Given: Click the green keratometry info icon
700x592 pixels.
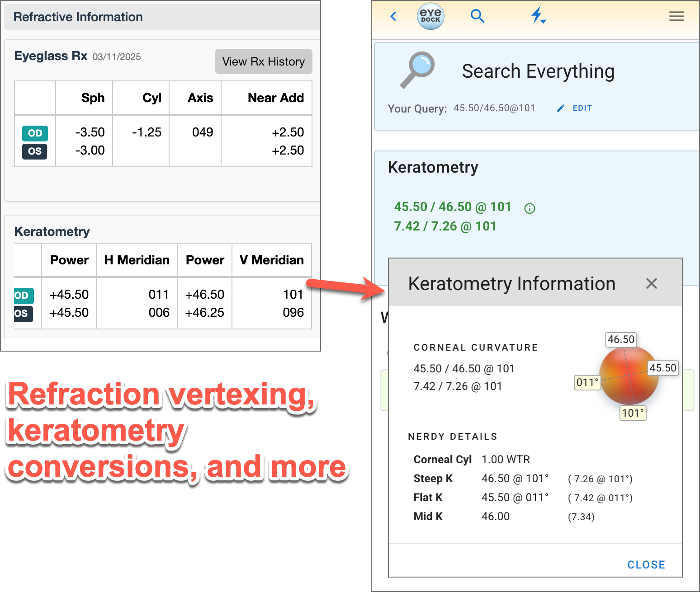Looking at the screenshot, I should [530, 208].
